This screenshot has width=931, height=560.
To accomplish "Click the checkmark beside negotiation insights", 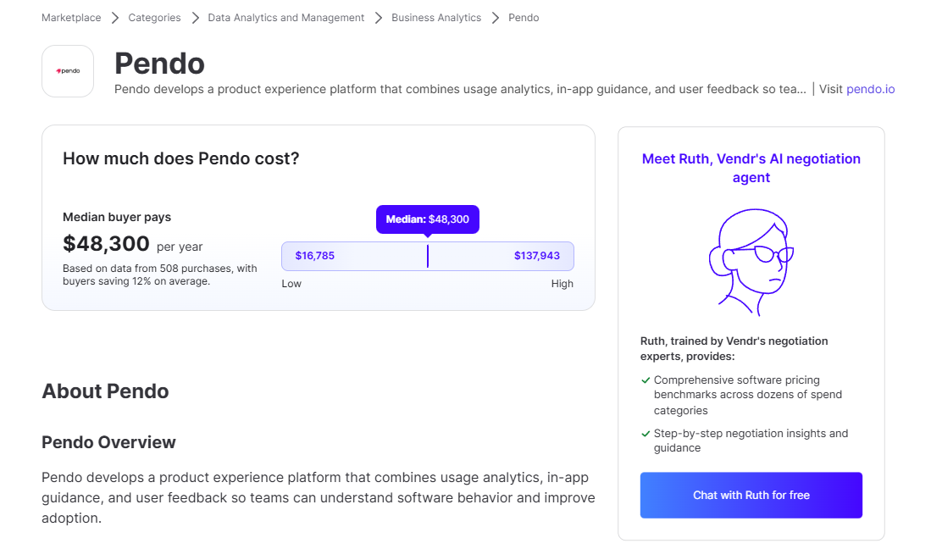I will [x=646, y=434].
